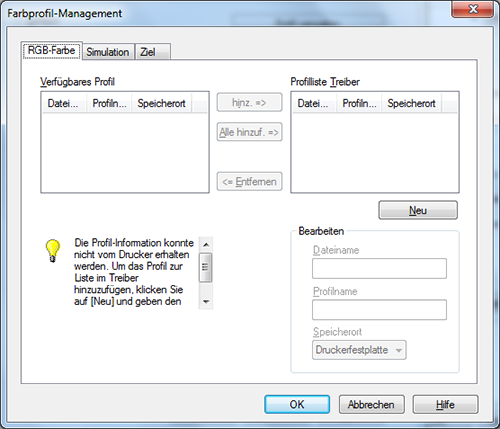Sort Profilliste Treiber by Datei... column
The width and height of the screenshot is (500, 429).
(x=314, y=103)
